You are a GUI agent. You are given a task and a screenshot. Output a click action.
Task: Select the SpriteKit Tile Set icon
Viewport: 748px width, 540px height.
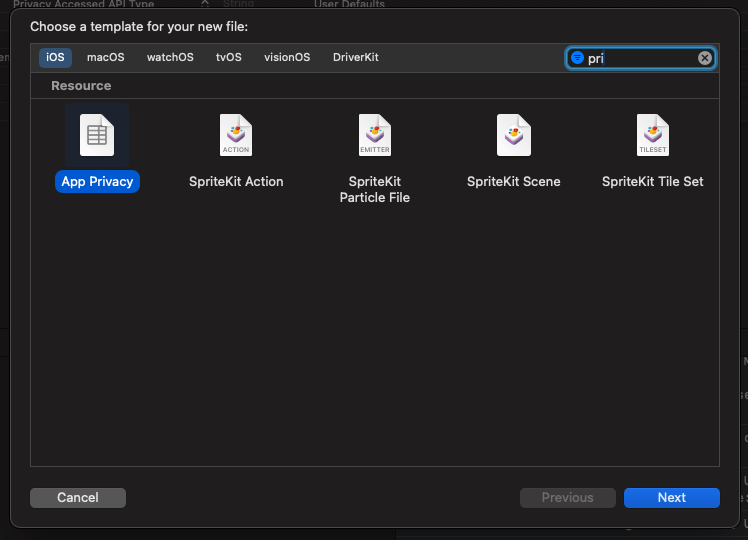tap(653, 135)
